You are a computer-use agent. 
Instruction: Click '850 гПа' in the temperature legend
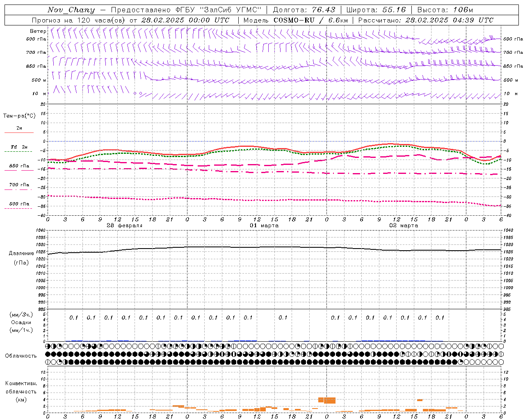coord(19,166)
